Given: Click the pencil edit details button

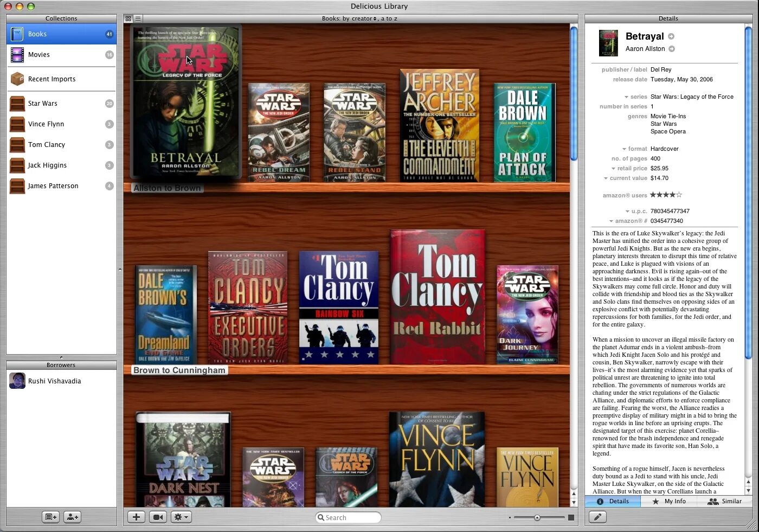Looking at the screenshot, I should (597, 517).
